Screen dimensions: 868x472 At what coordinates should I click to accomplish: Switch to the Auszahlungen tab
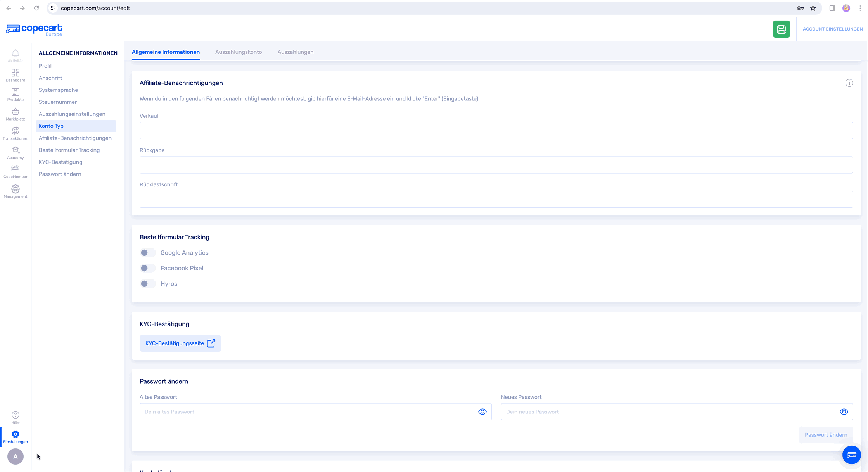[x=295, y=52]
